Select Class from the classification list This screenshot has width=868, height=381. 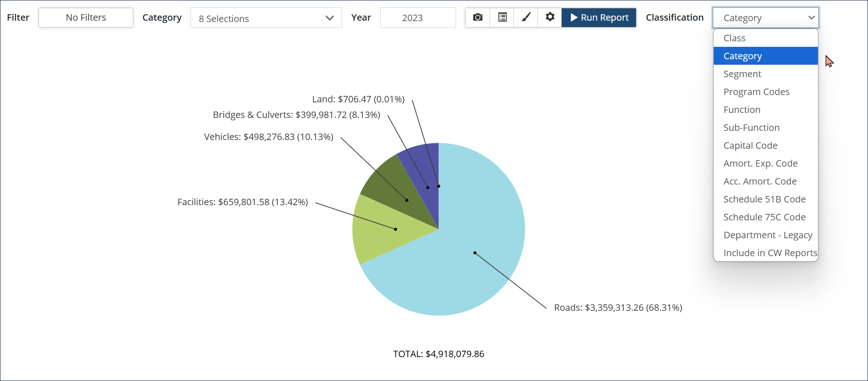click(x=734, y=38)
